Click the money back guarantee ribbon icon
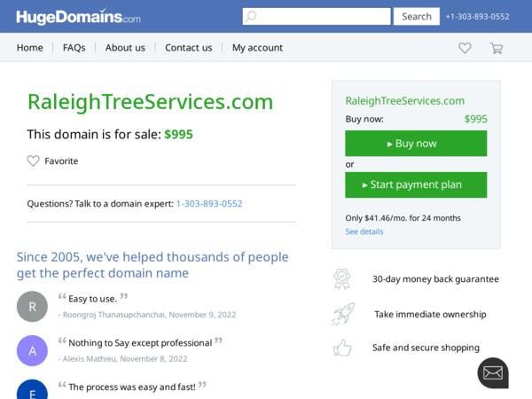 tap(342, 278)
